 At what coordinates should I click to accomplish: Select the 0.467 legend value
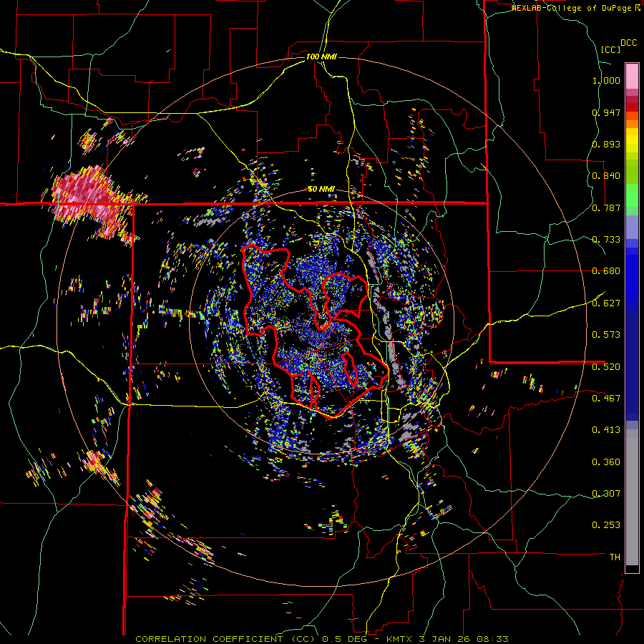coord(606,399)
